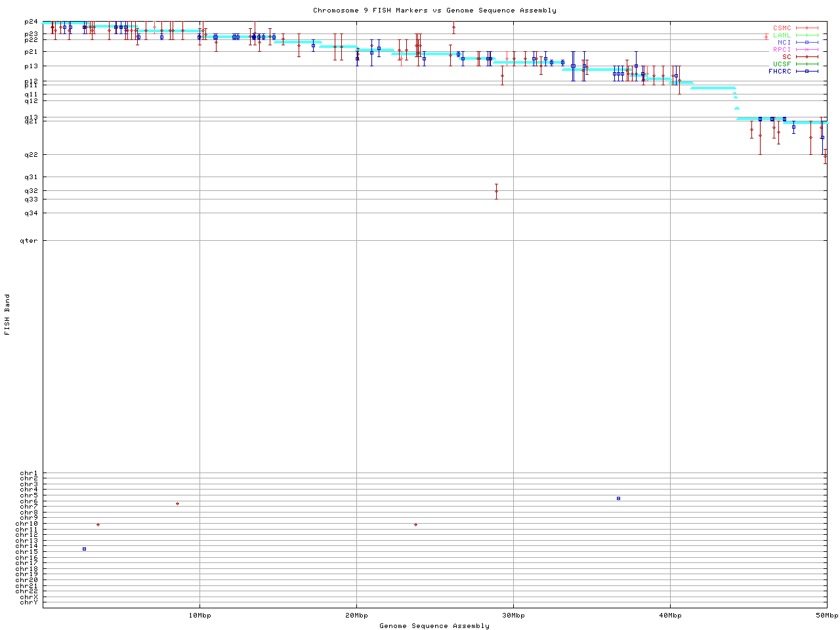Click the 20Mbp x-axis tick label

click(x=356, y=616)
